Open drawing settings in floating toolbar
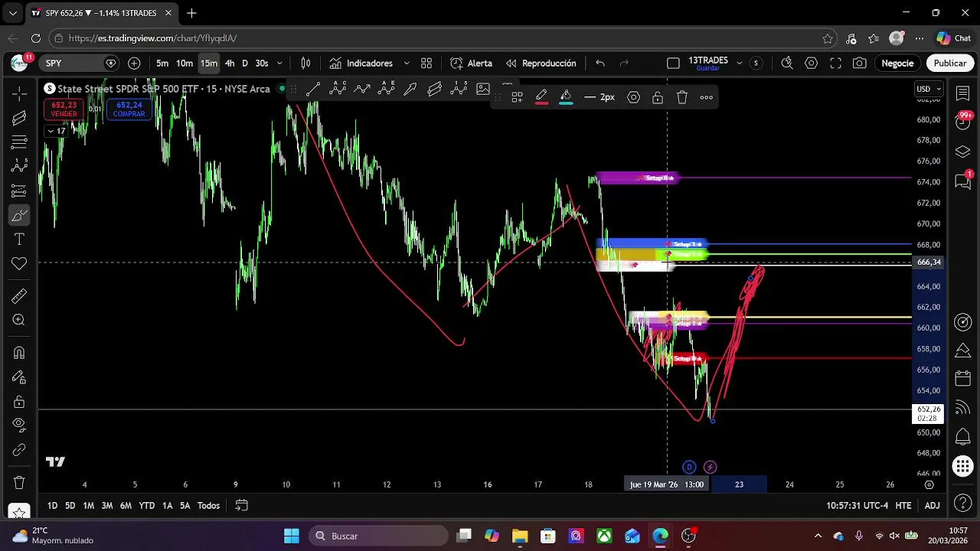Image resolution: width=980 pixels, height=551 pixels. tap(634, 97)
